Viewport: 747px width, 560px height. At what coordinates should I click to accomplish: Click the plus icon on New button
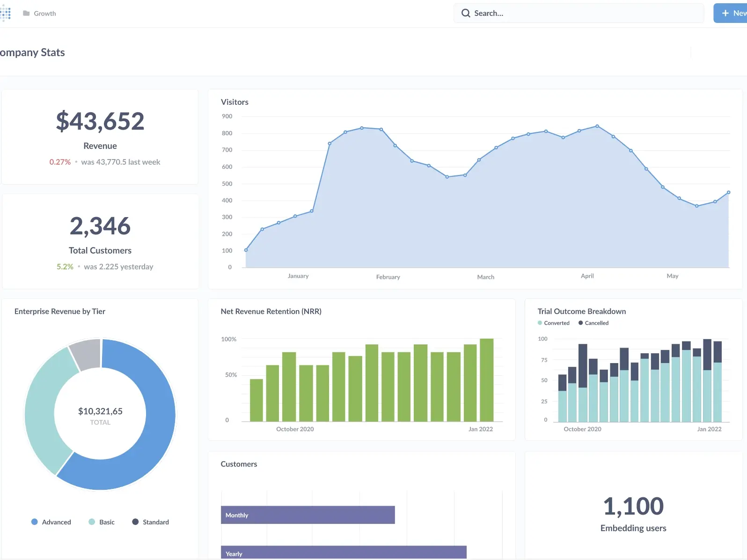point(725,13)
